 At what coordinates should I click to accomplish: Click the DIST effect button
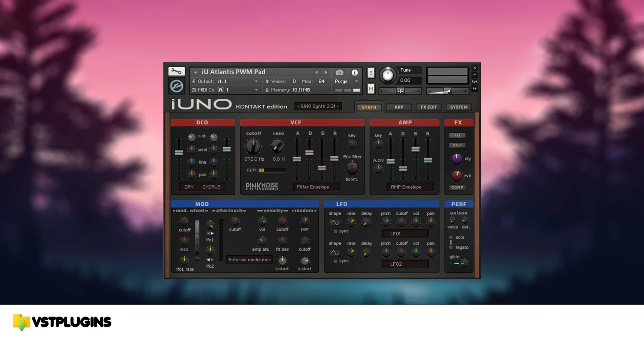point(457,145)
